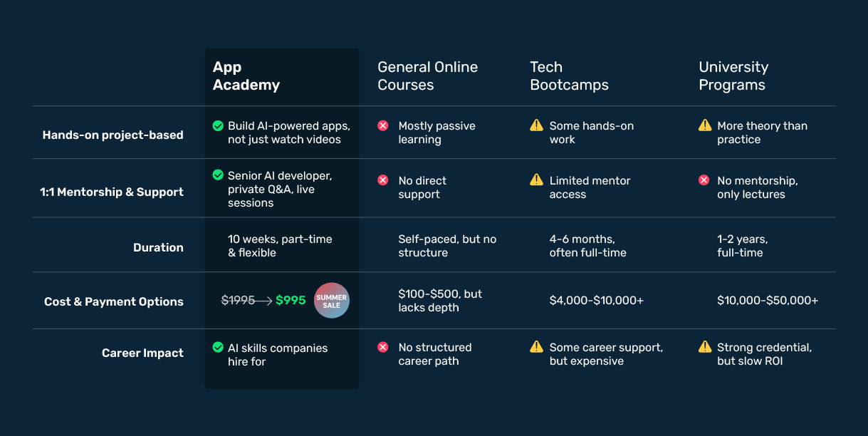The image size is (868, 436).
Task: Click green checkmark beside Senior AI developer
Action: (218, 175)
